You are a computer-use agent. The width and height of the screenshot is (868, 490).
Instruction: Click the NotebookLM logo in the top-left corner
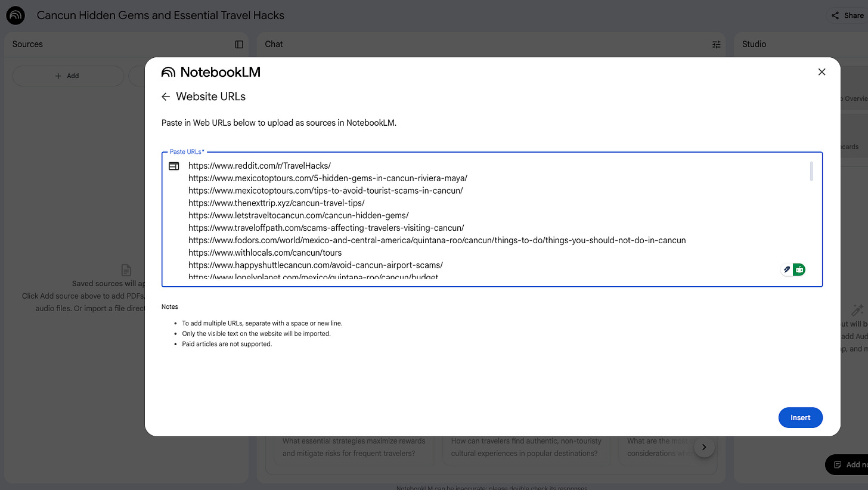pyautogui.click(x=15, y=15)
